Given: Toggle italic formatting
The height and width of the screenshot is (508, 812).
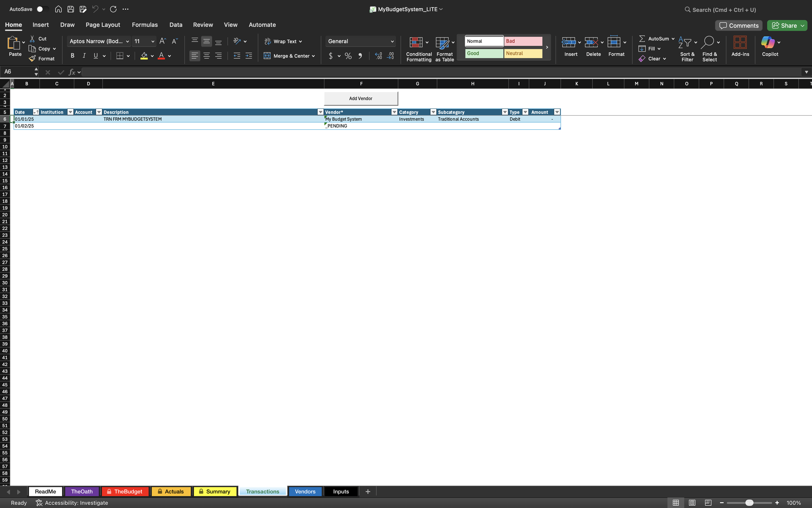Looking at the screenshot, I should pyautogui.click(x=83, y=56).
